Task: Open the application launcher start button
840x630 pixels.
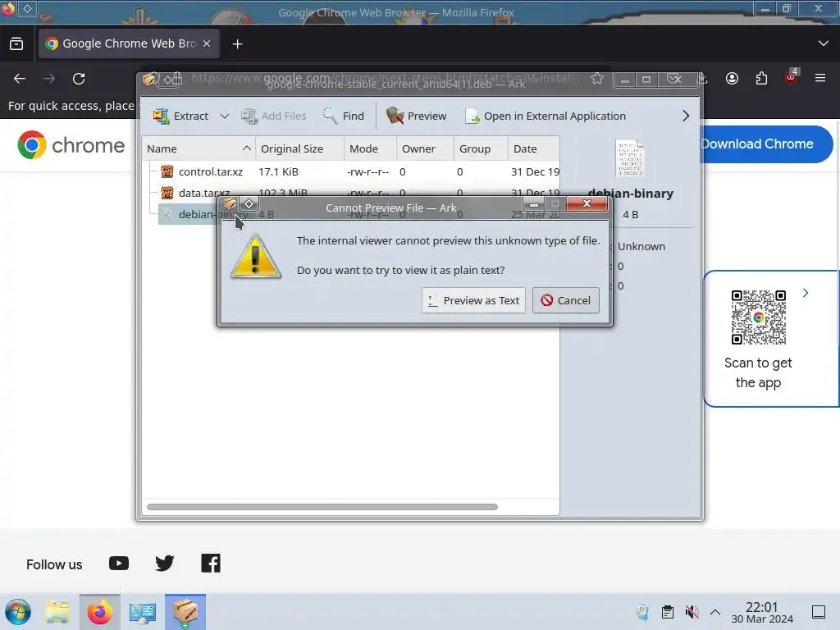Action: [18, 612]
